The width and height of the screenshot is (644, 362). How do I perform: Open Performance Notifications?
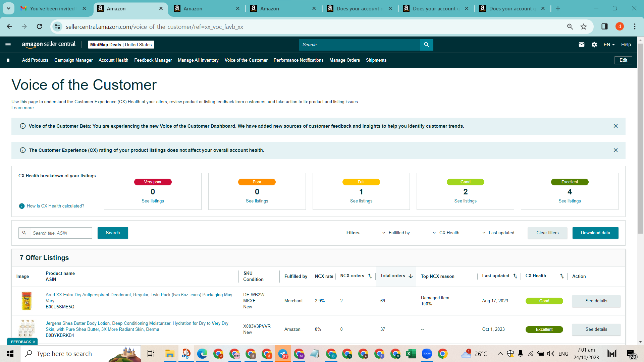[299, 60]
